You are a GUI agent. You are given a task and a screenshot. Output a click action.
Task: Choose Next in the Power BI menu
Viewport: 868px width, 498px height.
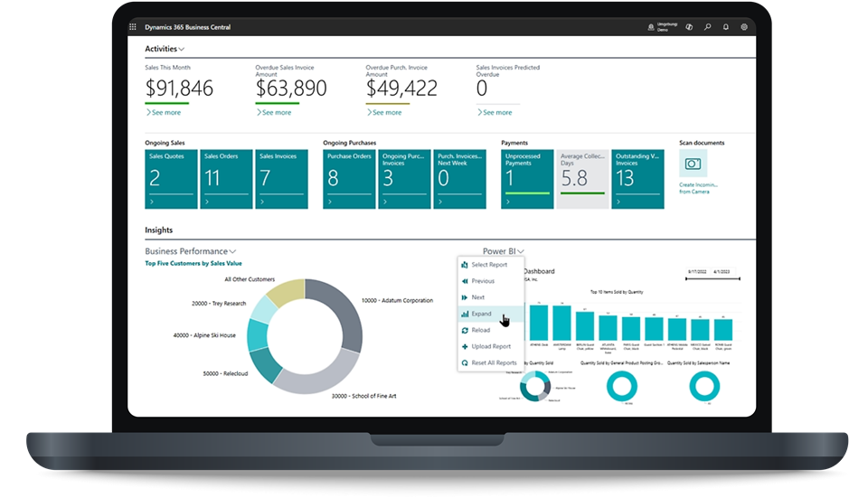[x=490, y=297]
